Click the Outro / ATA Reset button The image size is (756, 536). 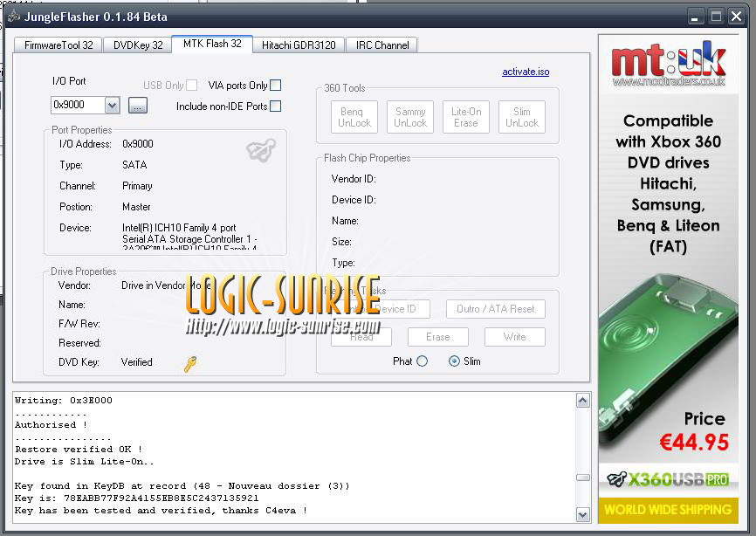coord(496,309)
